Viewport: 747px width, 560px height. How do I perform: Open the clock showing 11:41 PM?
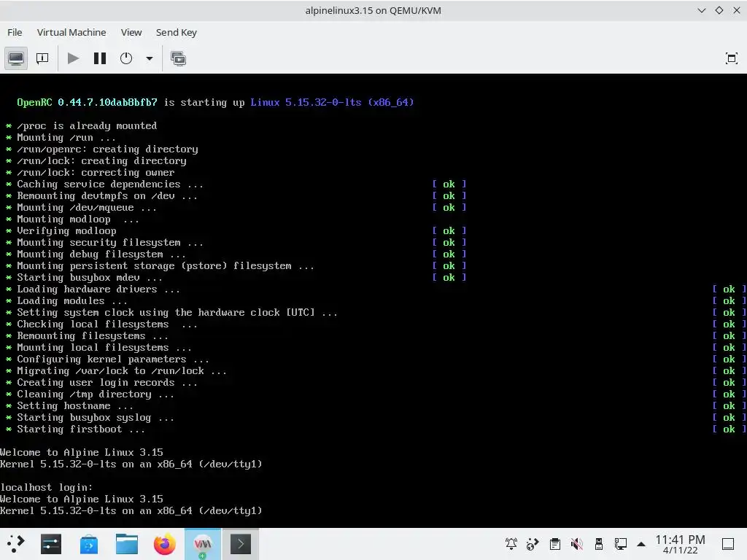(680, 544)
